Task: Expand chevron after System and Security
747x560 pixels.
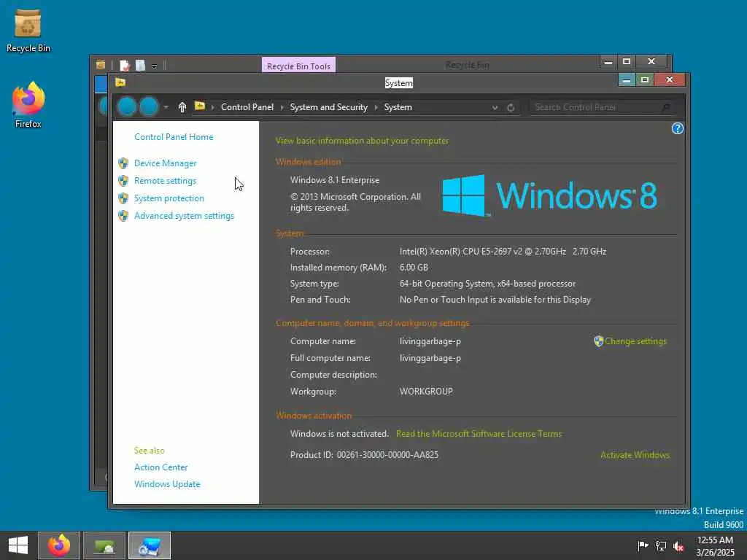Action: pyautogui.click(x=376, y=108)
